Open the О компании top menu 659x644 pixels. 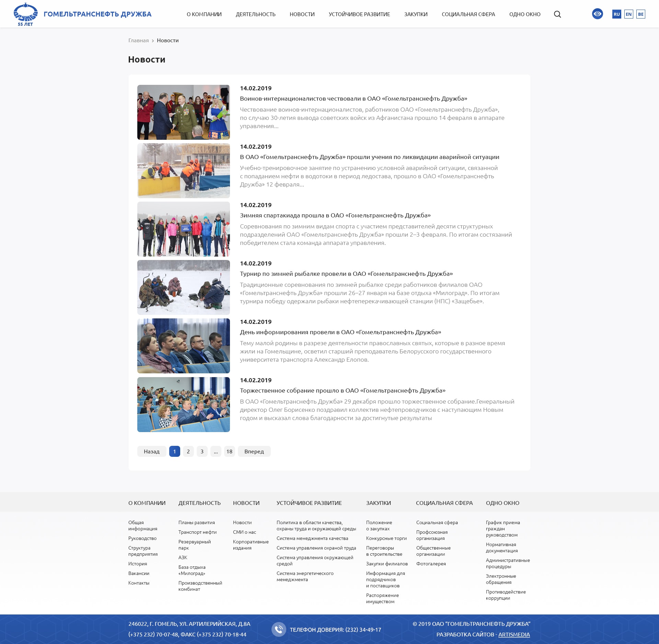204,14
